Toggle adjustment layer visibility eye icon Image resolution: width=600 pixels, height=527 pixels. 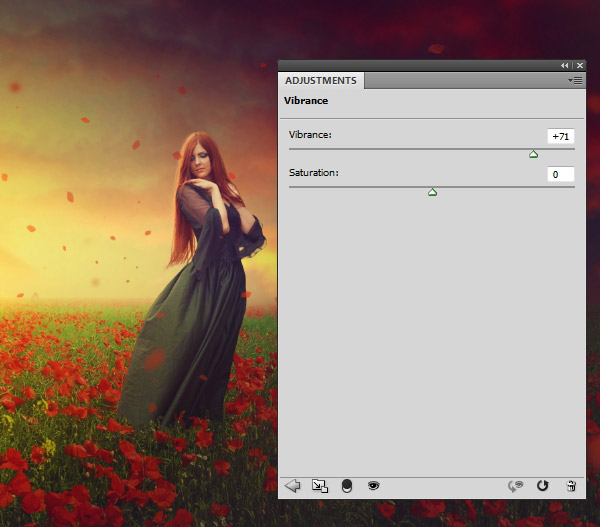pyautogui.click(x=373, y=485)
